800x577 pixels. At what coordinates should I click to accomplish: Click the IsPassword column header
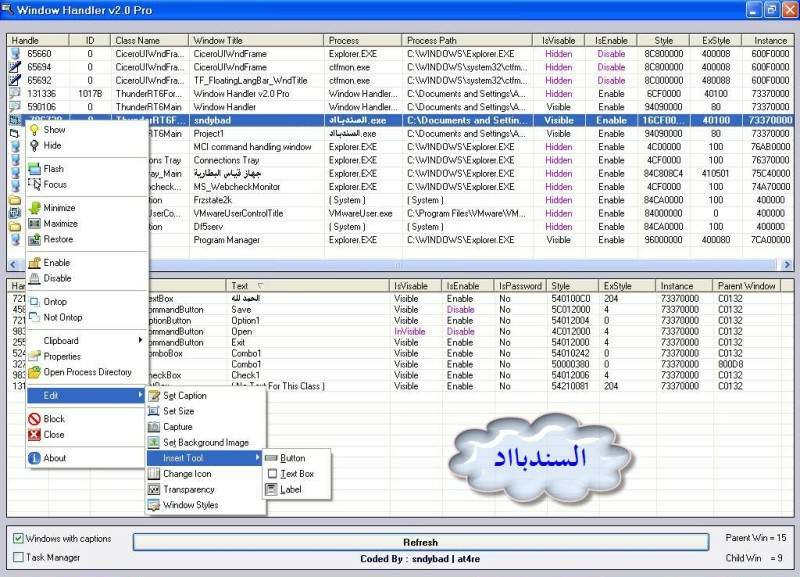(520, 286)
